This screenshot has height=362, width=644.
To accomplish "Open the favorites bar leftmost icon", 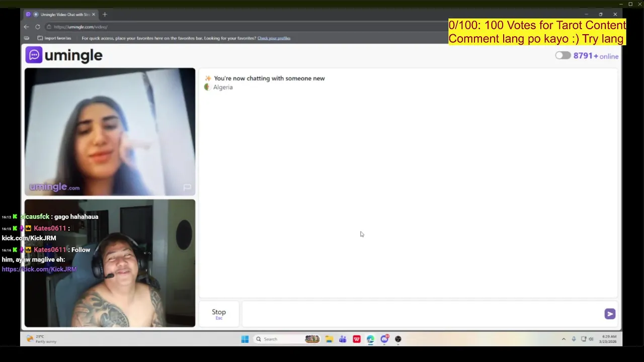I will click(x=27, y=38).
